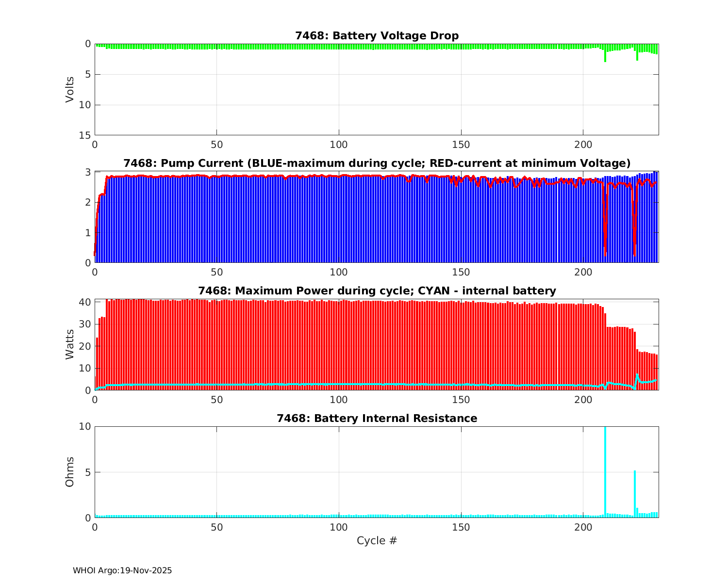This screenshot has width=728, height=582.
Task: Click the Pump Current chart title
Action: click(377, 163)
